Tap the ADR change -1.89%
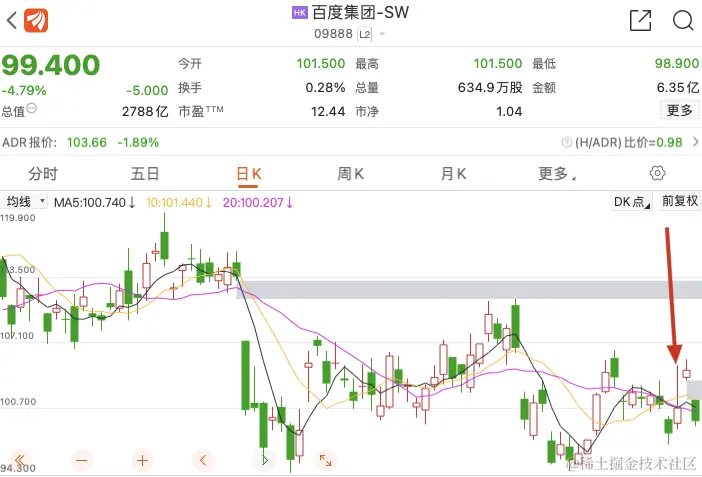 [x=138, y=142]
